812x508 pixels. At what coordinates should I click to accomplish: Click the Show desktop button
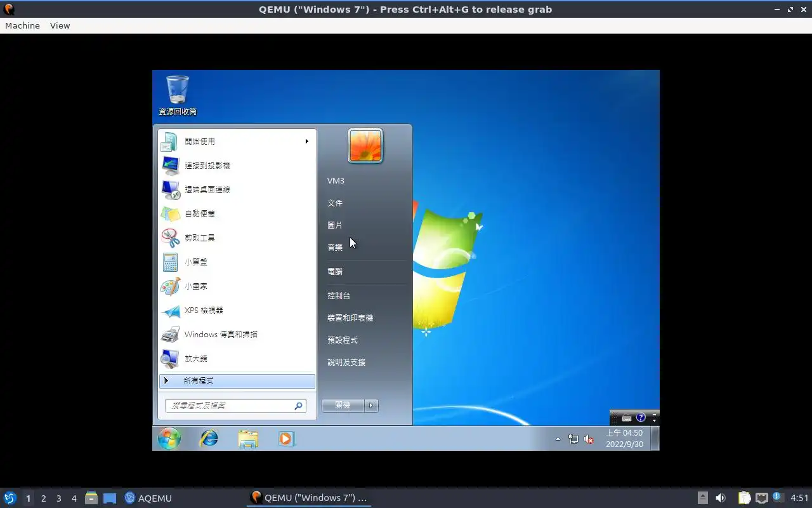tap(655, 438)
